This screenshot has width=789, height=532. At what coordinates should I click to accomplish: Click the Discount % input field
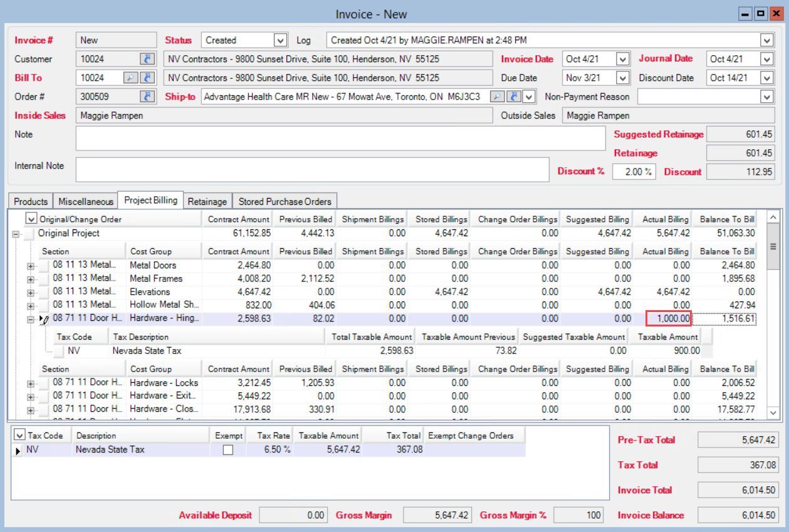[x=633, y=172]
